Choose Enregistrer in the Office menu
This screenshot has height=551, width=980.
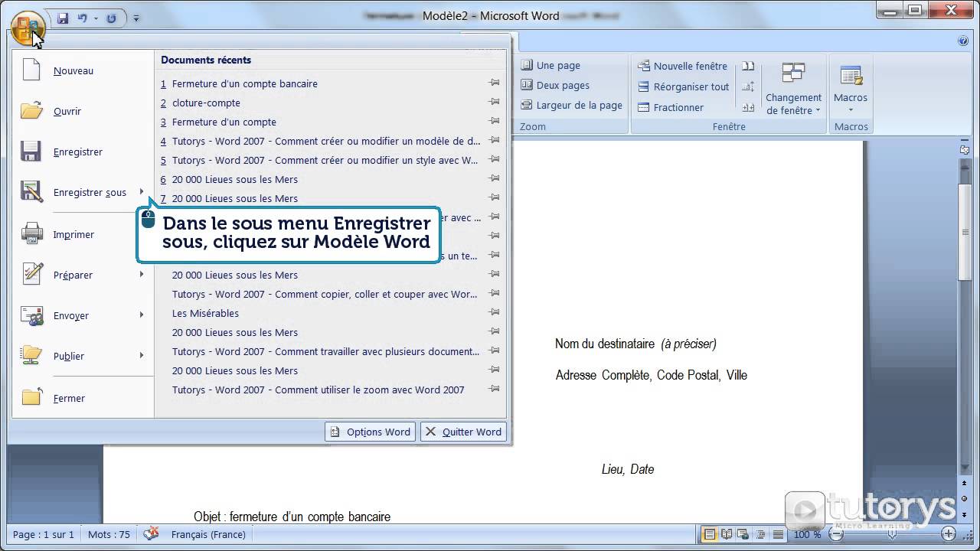[83, 152]
